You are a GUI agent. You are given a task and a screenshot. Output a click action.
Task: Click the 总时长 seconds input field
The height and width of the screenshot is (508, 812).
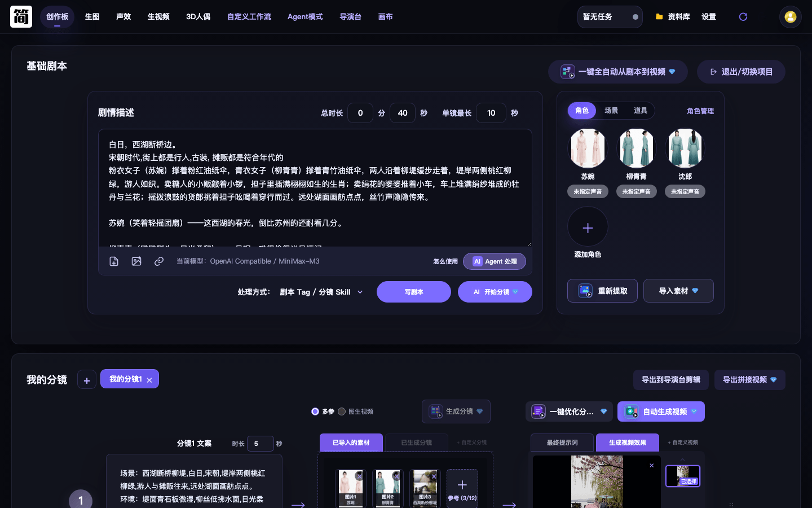pyautogui.click(x=403, y=113)
